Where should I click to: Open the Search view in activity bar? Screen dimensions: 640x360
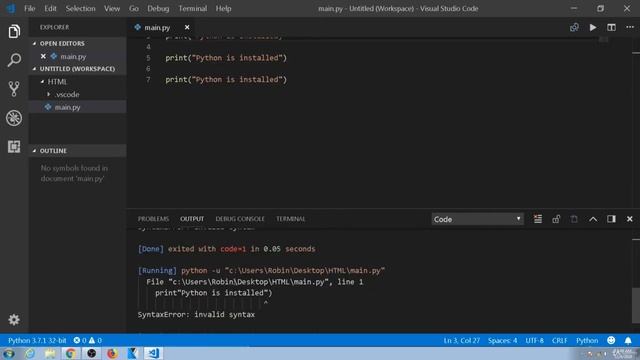(x=14, y=60)
